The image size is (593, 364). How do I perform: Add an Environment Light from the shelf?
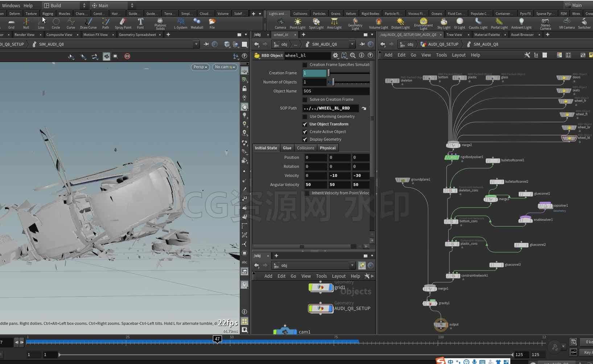click(423, 24)
